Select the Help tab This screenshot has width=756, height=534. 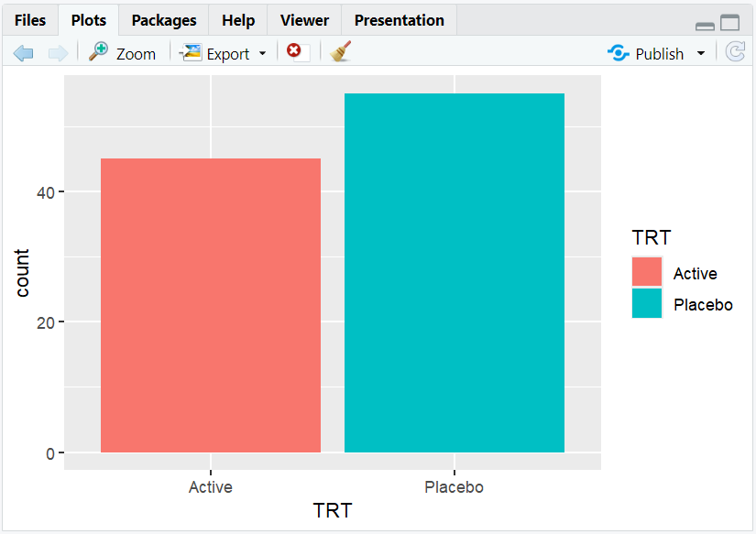(x=238, y=20)
